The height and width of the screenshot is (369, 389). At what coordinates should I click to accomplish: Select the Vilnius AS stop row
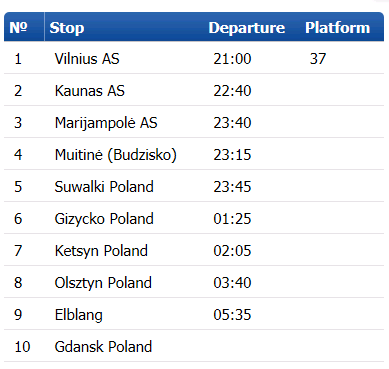(194, 58)
